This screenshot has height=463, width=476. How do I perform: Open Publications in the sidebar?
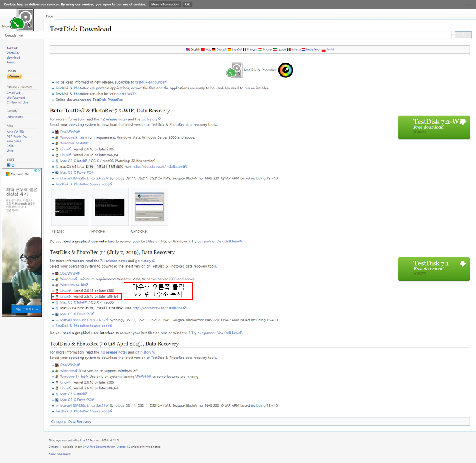14,117
